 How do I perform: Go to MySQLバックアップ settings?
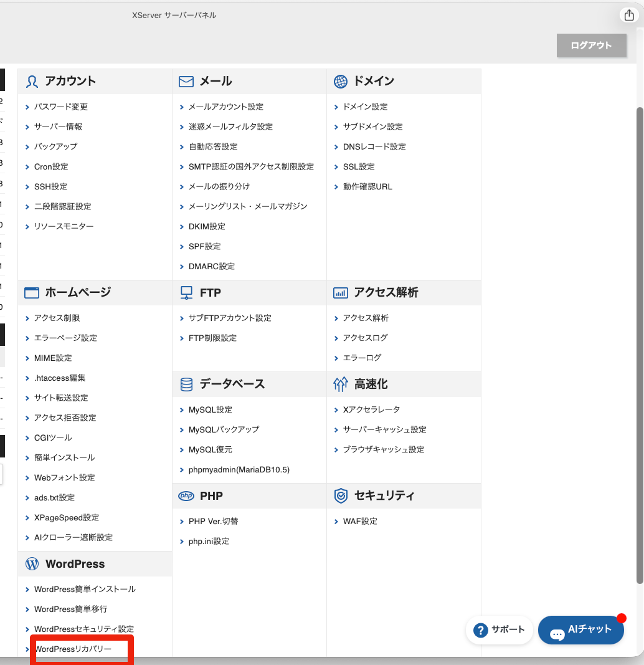pyautogui.click(x=224, y=430)
